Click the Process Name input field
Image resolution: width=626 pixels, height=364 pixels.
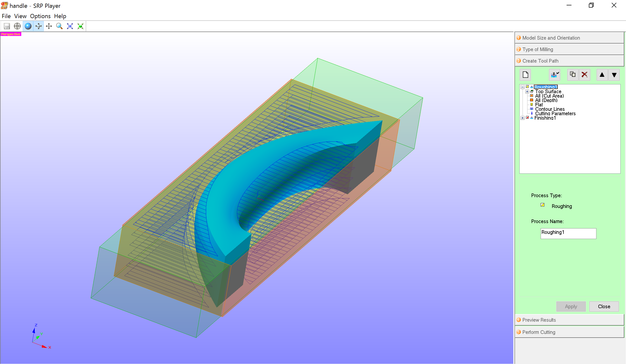[x=568, y=234]
